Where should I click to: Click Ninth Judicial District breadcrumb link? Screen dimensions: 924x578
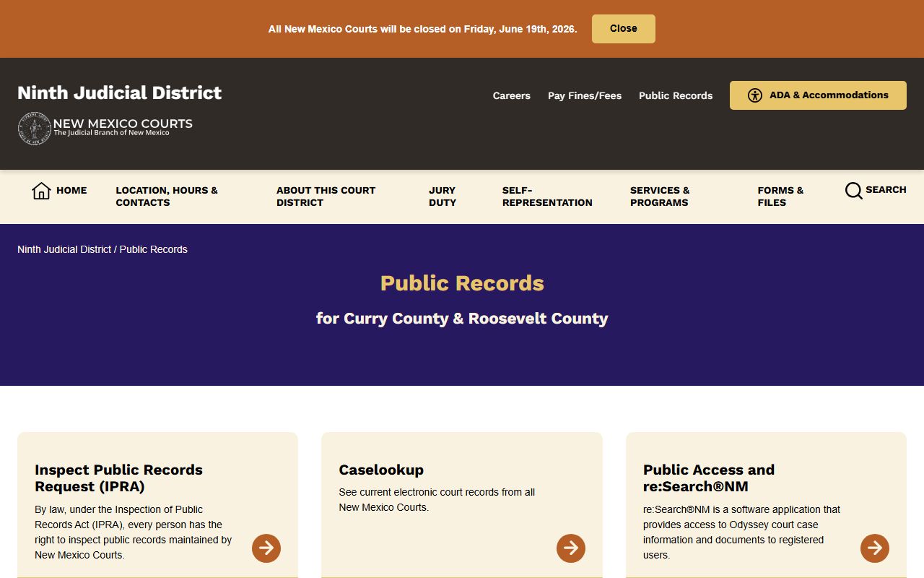(x=64, y=249)
